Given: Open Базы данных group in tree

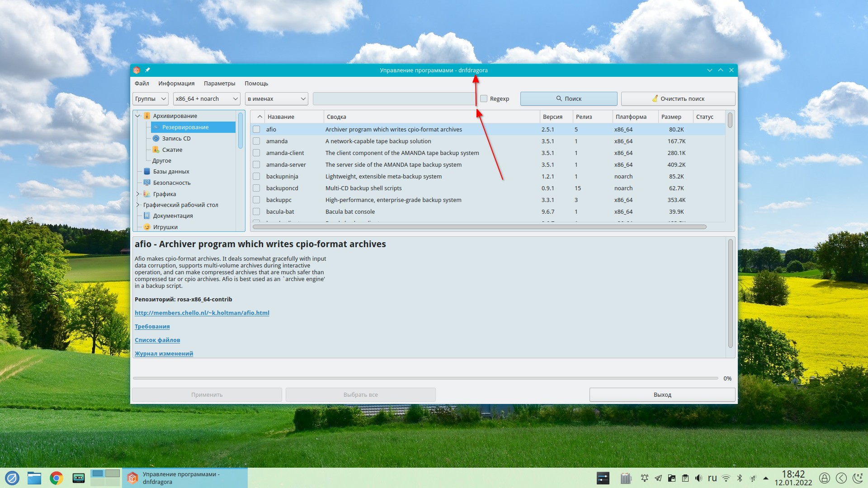Looking at the screenshot, I should point(171,172).
